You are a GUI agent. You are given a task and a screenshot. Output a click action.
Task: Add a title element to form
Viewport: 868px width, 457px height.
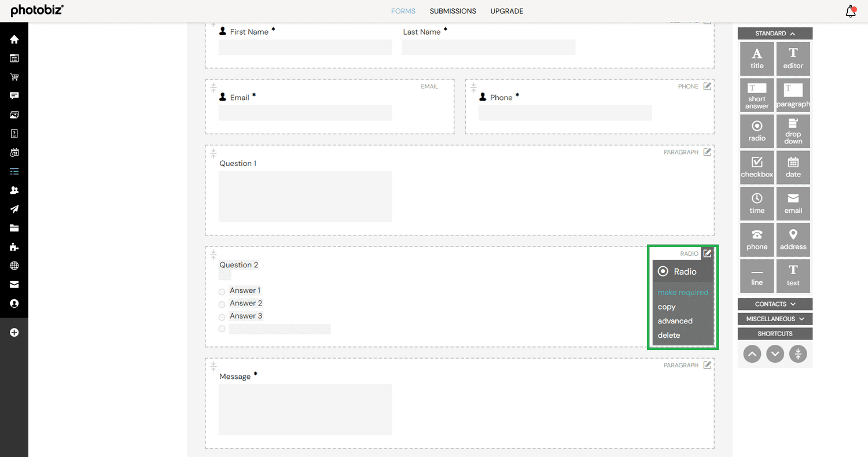pyautogui.click(x=757, y=59)
